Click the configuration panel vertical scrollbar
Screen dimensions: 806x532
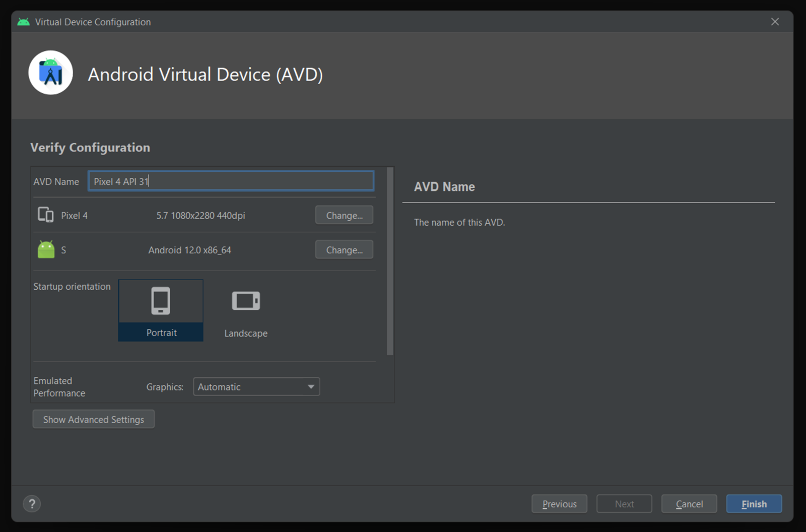390,261
